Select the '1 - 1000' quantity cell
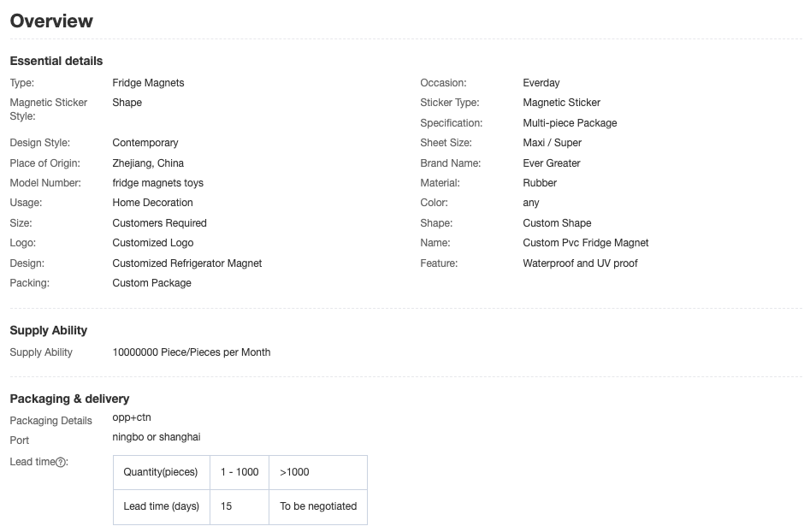The width and height of the screenshot is (810, 532). point(239,472)
